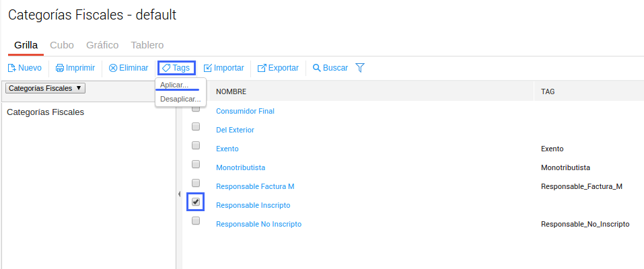Viewport: 644px width, 269px height.
Task: Click the Eliminar delete icon
Action: (x=113, y=68)
